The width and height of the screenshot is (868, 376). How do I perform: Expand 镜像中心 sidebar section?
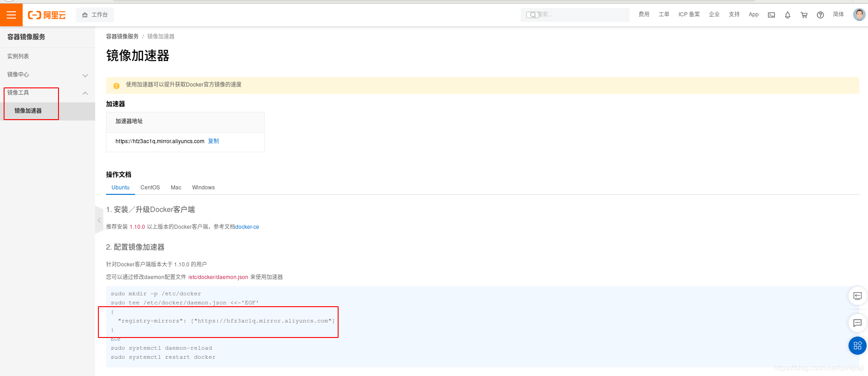tap(48, 75)
